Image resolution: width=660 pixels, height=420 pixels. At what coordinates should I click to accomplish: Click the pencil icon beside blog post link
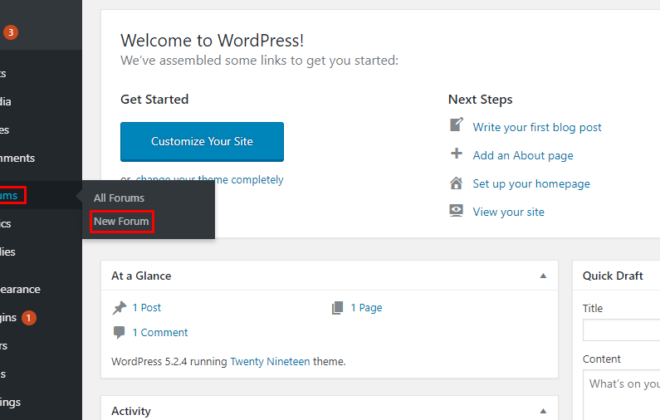click(456, 125)
